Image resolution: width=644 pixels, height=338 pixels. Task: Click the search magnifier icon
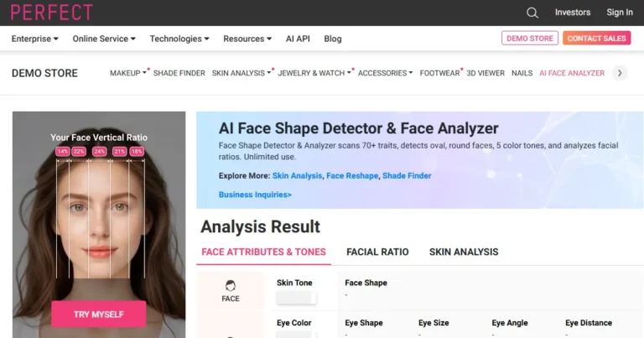(x=532, y=13)
